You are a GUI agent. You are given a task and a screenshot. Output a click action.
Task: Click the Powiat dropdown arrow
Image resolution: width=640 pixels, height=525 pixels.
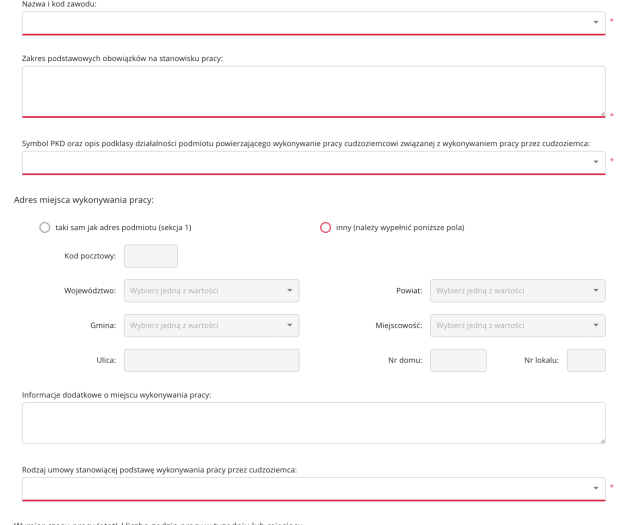click(x=596, y=290)
